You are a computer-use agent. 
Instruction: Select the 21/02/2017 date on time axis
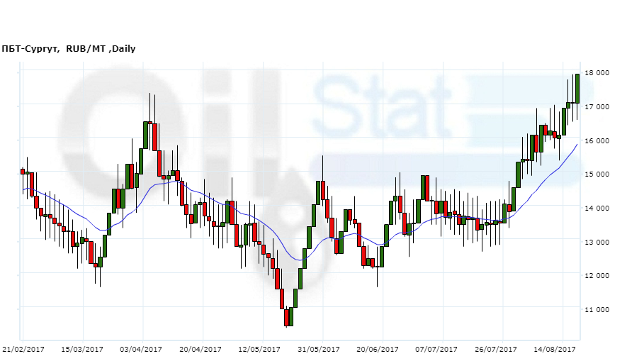23,350
